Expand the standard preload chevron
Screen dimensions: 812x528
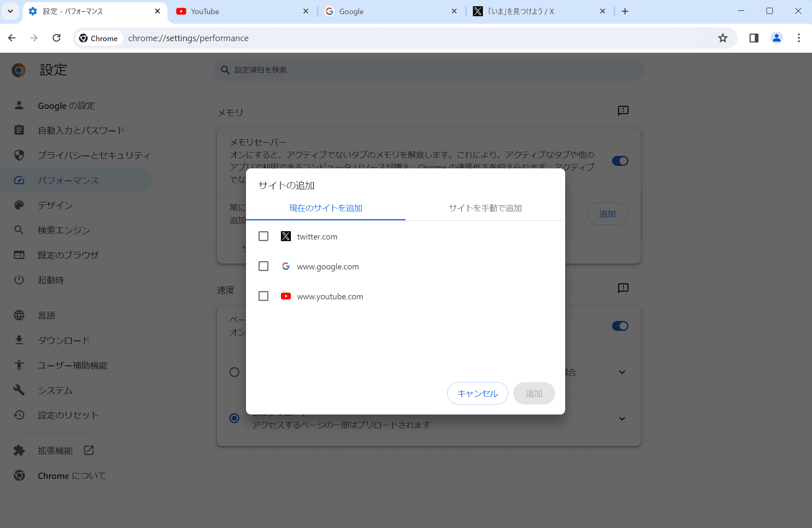622,419
